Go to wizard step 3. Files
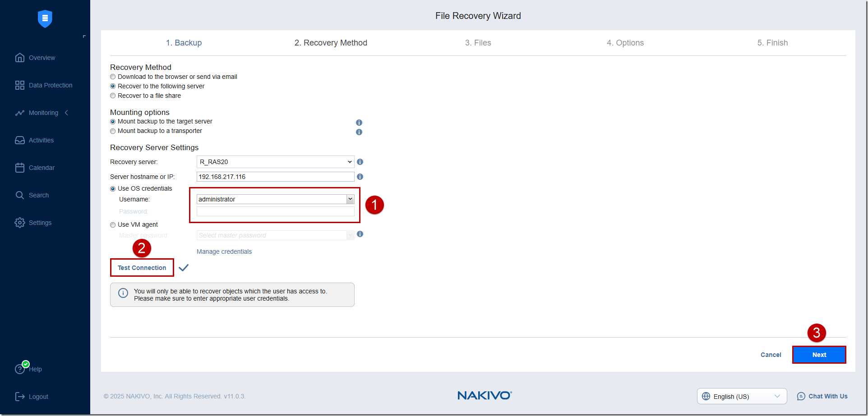 (x=478, y=43)
